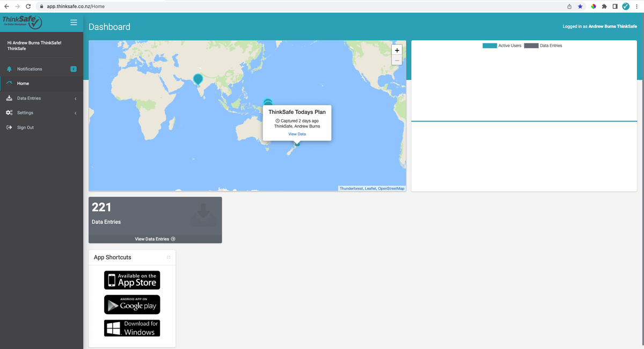Open the View Data link in map popup
The image size is (644, 349).
tap(297, 134)
